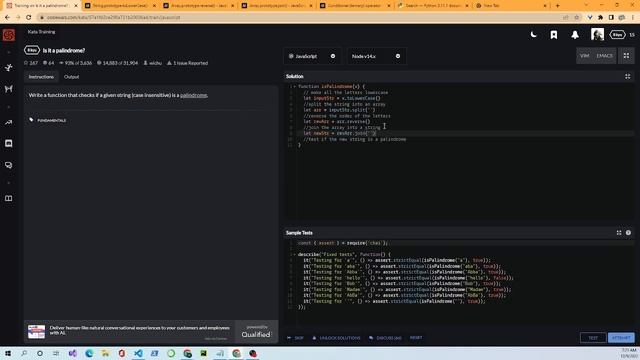
Task: Switch to the Array.prototype.reverse browser tab
Action: pos(199,6)
